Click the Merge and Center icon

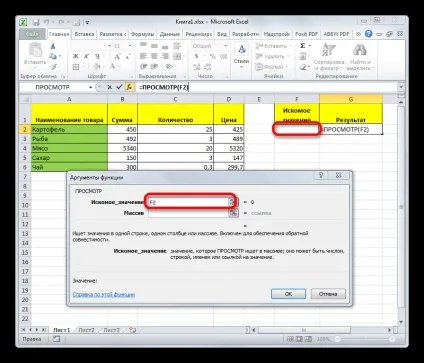[177, 56]
